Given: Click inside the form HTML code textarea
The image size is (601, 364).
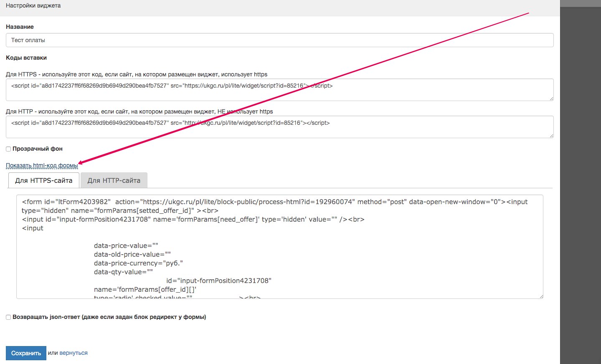Looking at the screenshot, I should tap(279, 247).
